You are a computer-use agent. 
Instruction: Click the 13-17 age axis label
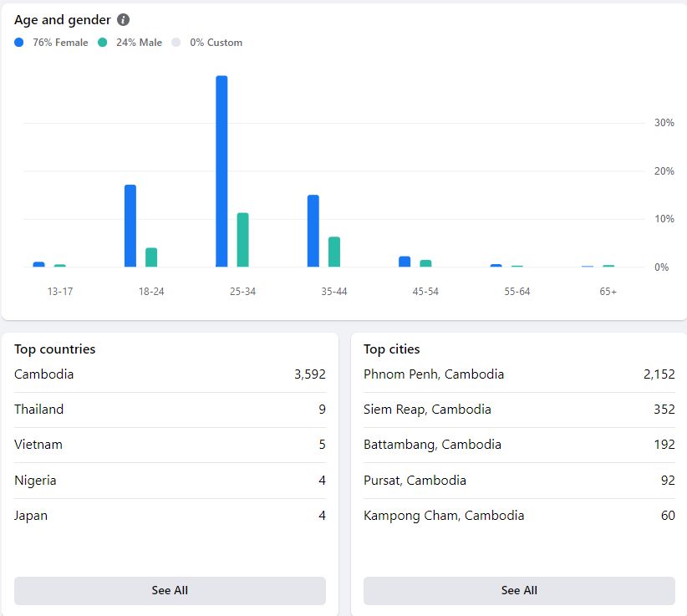pos(60,292)
